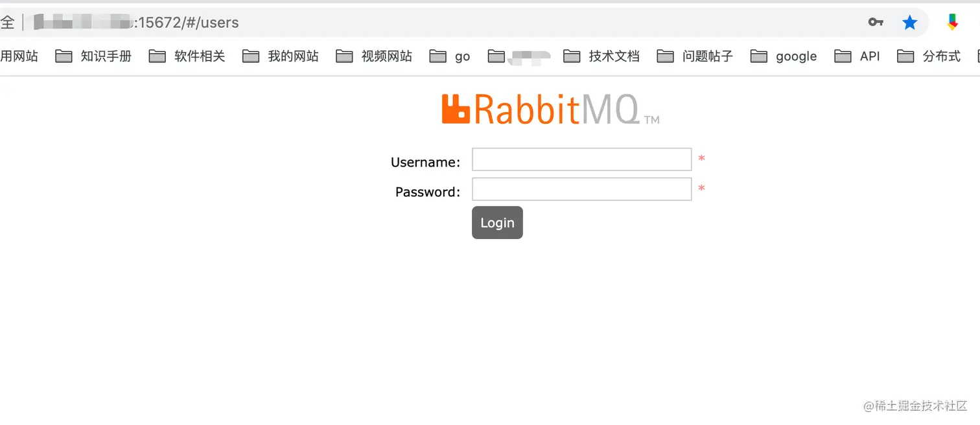This screenshot has height=425, width=980.
Task: Click the Password input field
Action: click(581, 189)
